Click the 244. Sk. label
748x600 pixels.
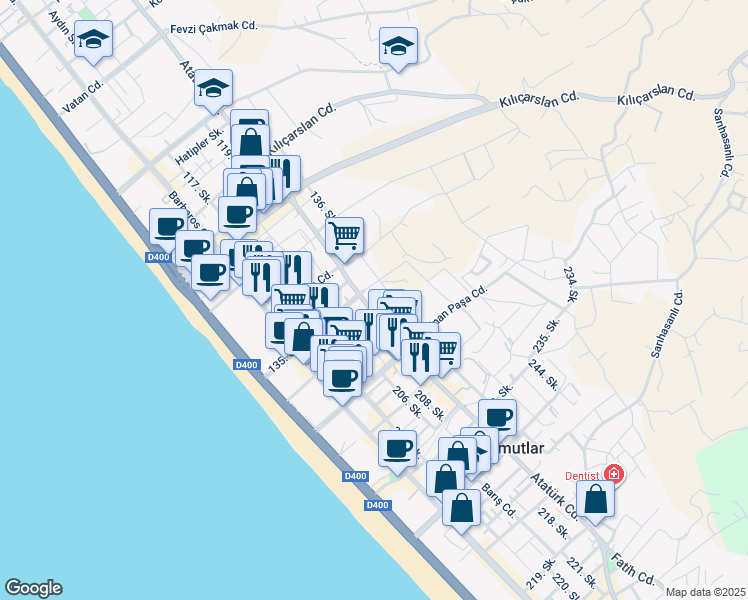pos(543,375)
